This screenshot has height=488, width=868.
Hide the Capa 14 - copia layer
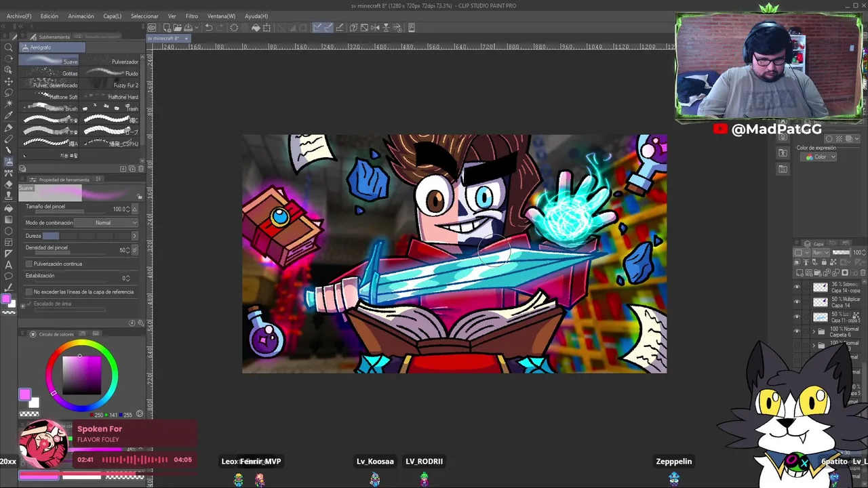point(797,287)
